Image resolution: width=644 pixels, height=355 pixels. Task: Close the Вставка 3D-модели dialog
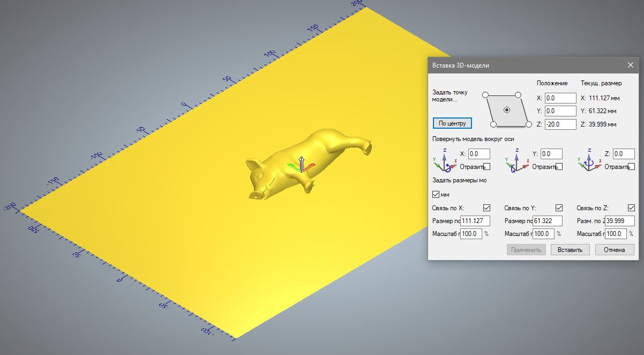point(630,65)
